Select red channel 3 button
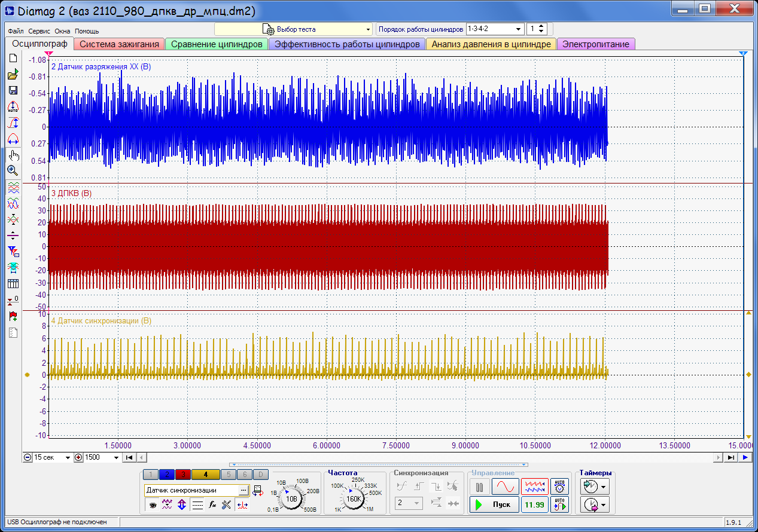Image resolution: width=758 pixels, height=532 pixels. (182, 475)
